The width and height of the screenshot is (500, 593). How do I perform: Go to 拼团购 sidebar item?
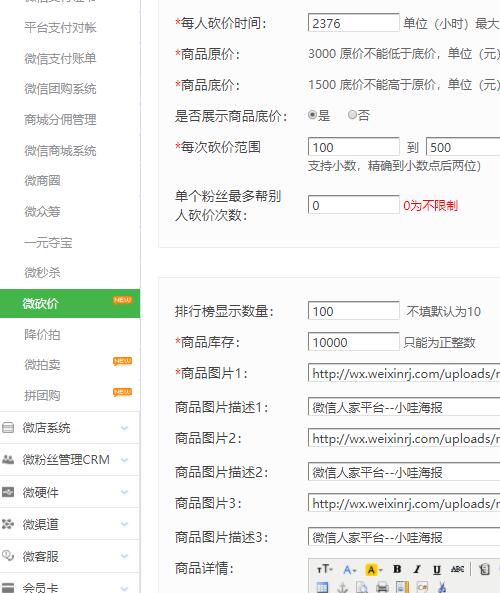pos(42,396)
